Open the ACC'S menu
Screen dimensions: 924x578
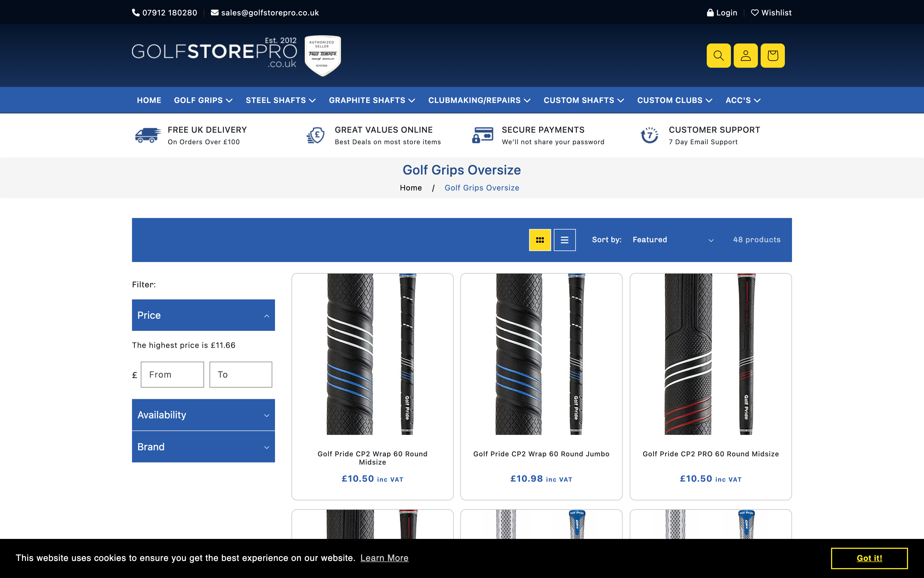click(x=743, y=100)
